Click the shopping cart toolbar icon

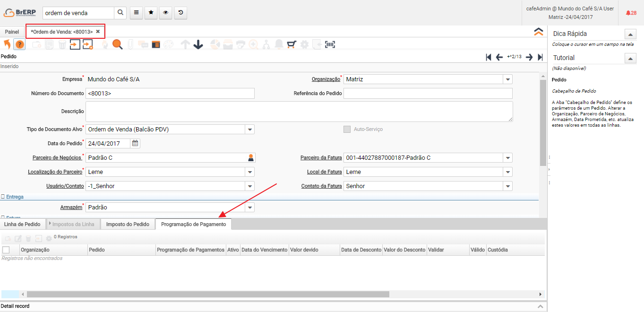[x=292, y=44]
